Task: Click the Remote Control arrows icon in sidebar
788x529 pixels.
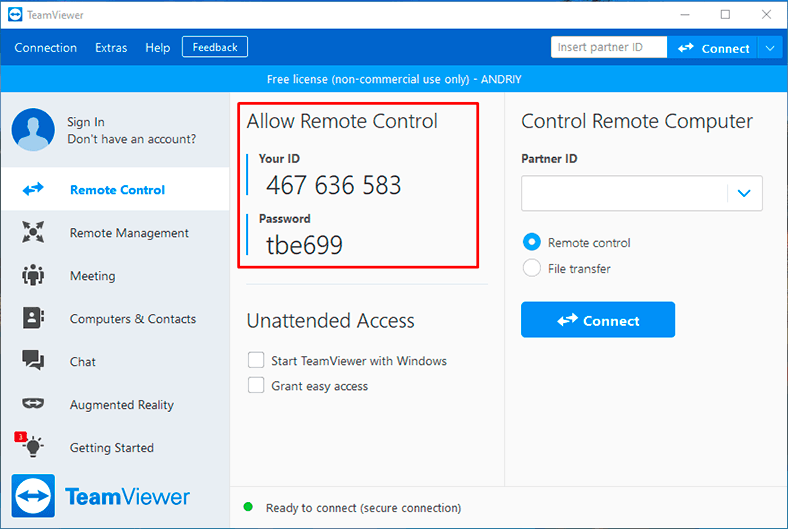Action: [33, 189]
